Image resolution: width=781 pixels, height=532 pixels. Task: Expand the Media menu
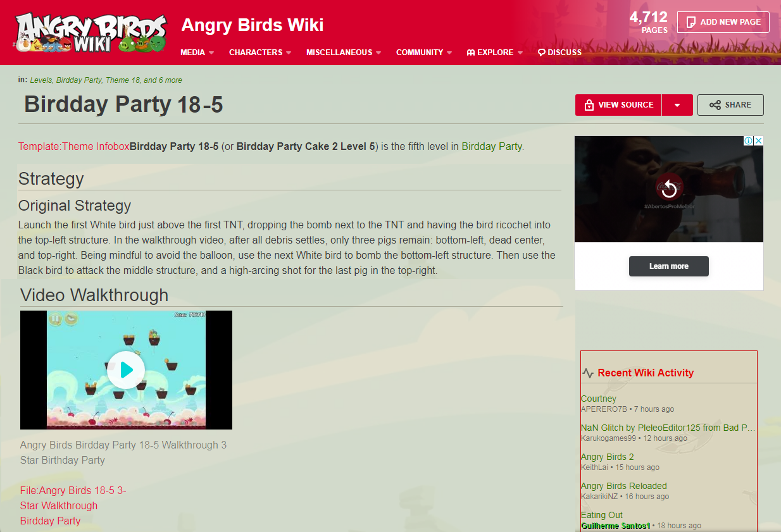click(x=197, y=53)
